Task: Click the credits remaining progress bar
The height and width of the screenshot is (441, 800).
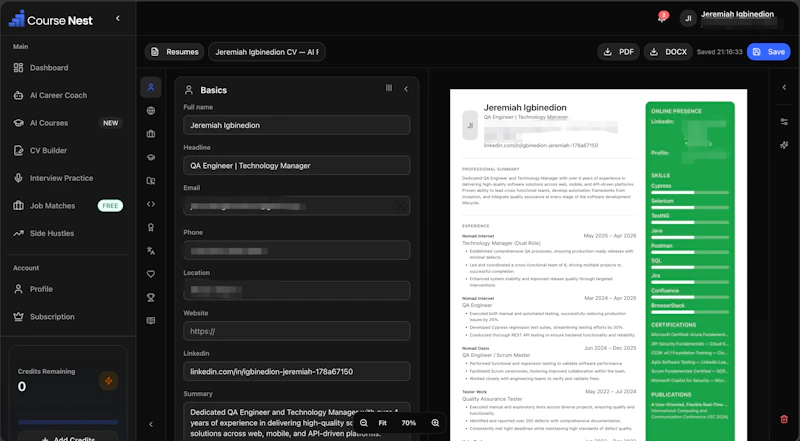Action: [68, 422]
